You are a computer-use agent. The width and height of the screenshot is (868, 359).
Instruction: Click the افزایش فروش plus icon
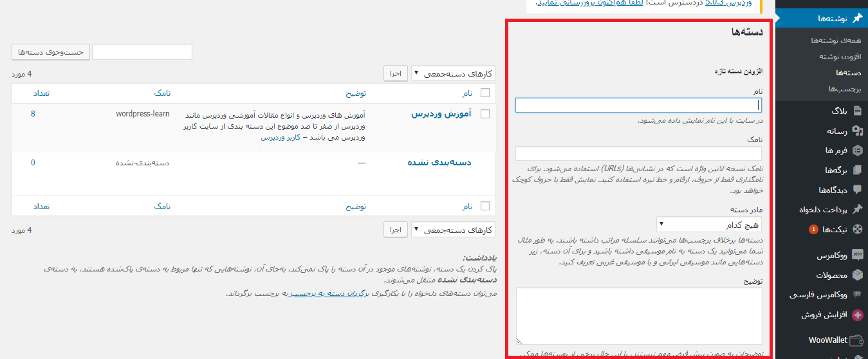coord(857,315)
